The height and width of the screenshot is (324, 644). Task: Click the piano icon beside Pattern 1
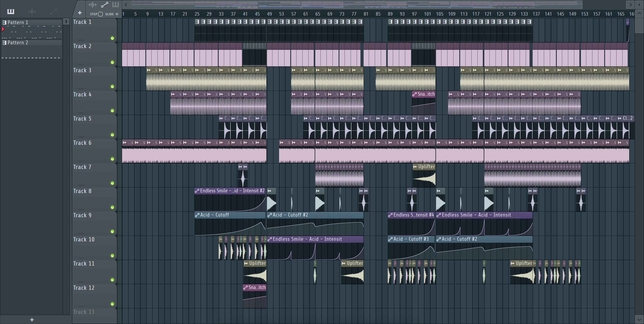[4, 22]
